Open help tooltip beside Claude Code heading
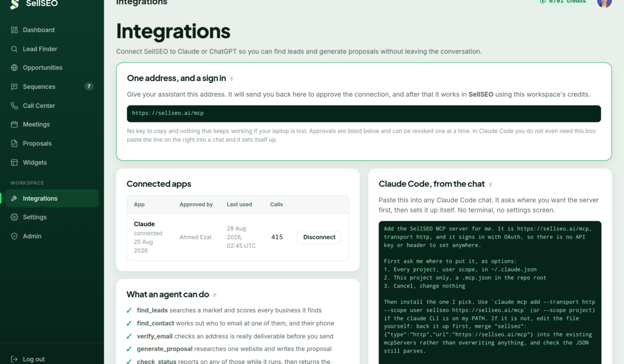Screen dimensions: 624x364 (x=490, y=185)
